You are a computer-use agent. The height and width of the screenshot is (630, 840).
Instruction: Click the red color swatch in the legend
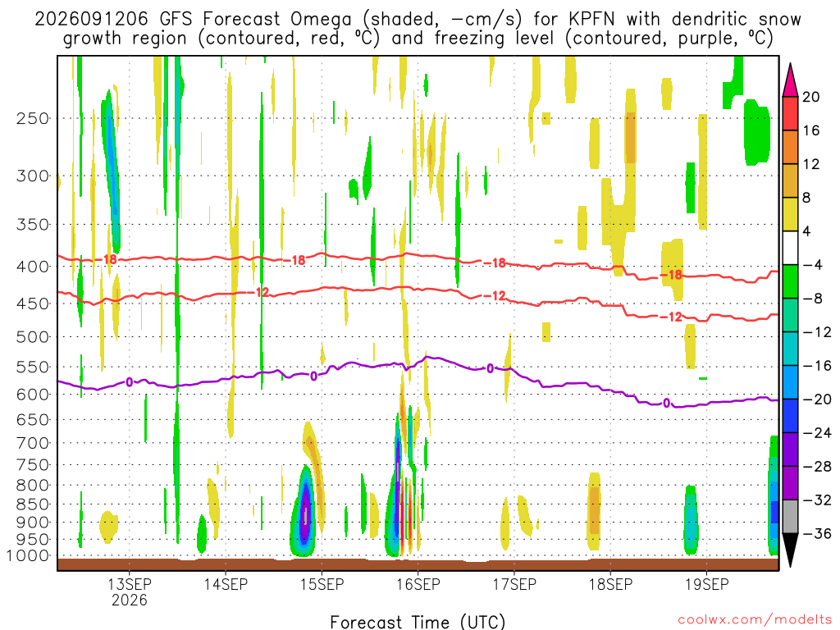790,113
